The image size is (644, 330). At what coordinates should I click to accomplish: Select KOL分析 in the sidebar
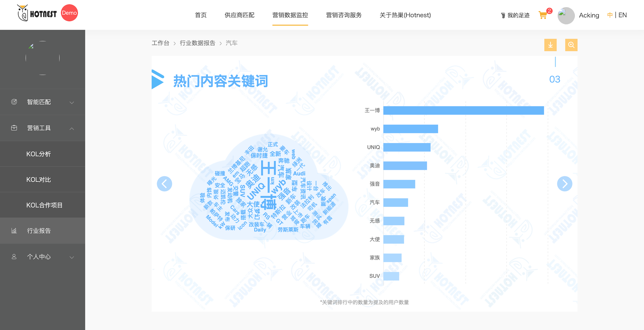(x=39, y=154)
